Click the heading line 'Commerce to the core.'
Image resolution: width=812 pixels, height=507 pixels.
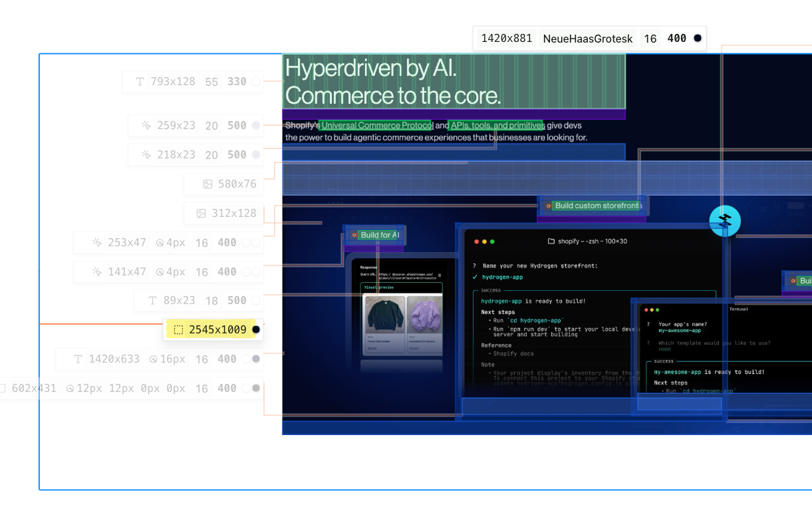pyautogui.click(x=393, y=96)
